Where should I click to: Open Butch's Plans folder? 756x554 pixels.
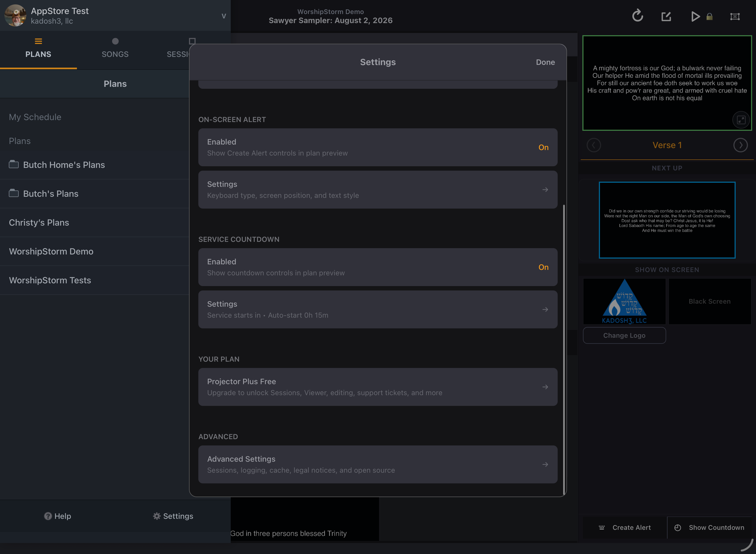(x=94, y=193)
